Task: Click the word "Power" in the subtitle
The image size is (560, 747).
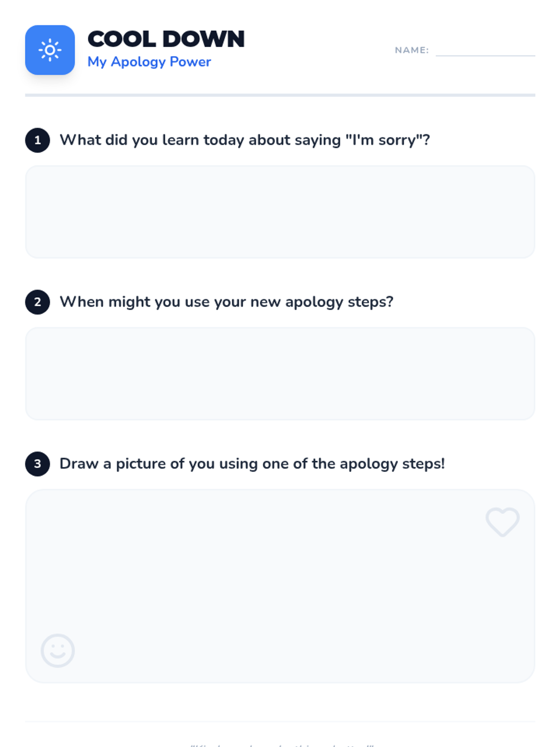Action: 190,62
